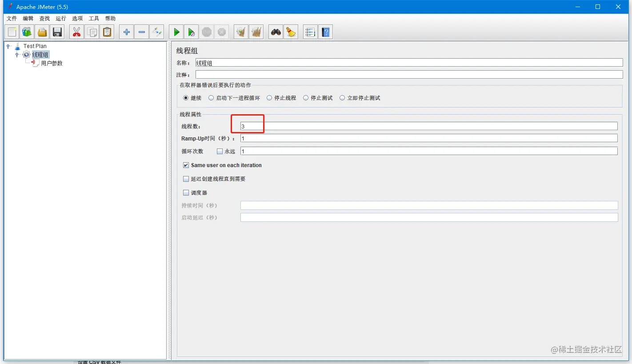Toggle the 永远 loop checkbox
This screenshot has height=364, width=632.
tap(220, 151)
